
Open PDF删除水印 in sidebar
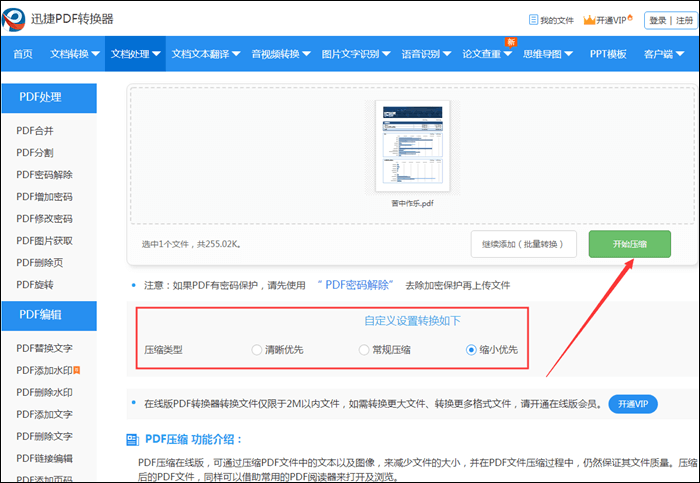[44, 392]
